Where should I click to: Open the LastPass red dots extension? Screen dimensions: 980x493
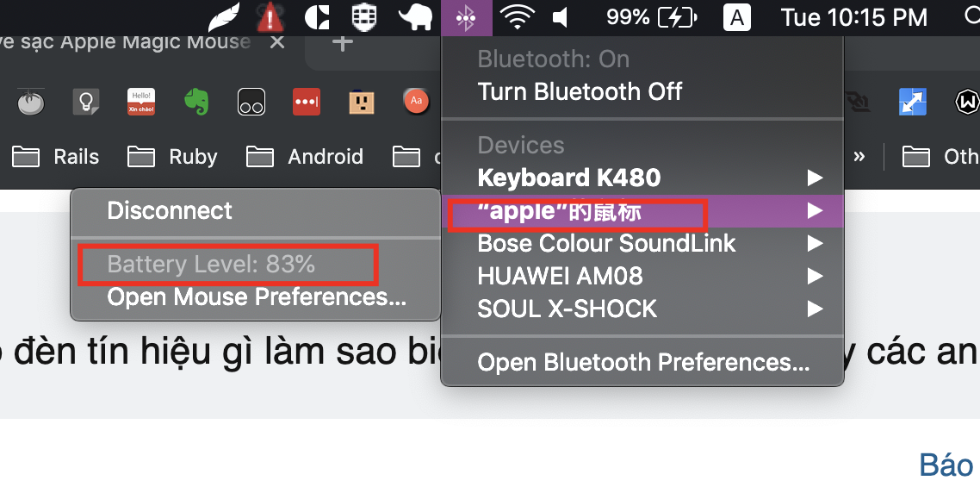pyautogui.click(x=307, y=102)
